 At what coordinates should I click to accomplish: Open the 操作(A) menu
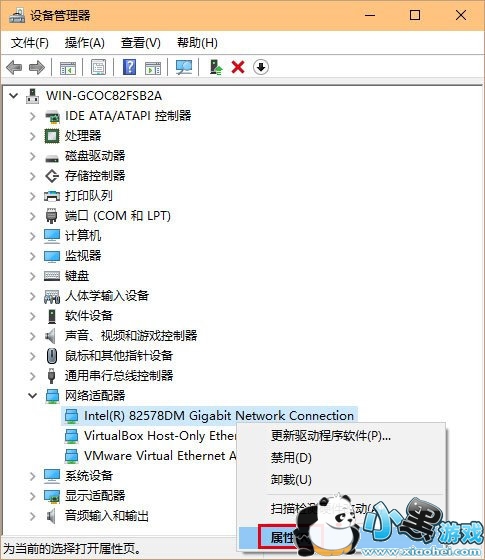pos(85,43)
